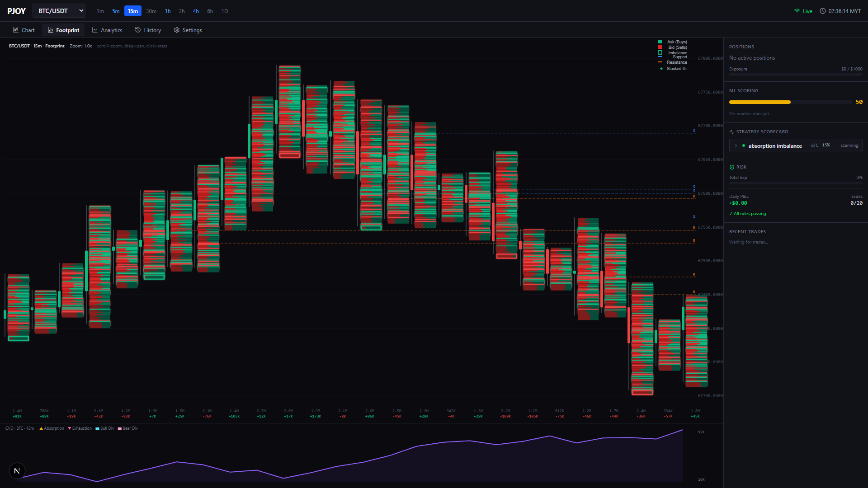
Task: Click the Strategy Scorecard pulse icon
Action: [x=732, y=132]
